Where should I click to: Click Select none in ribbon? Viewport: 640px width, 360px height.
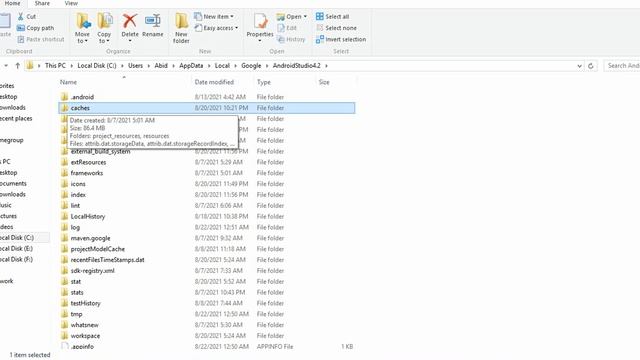(x=336, y=28)
